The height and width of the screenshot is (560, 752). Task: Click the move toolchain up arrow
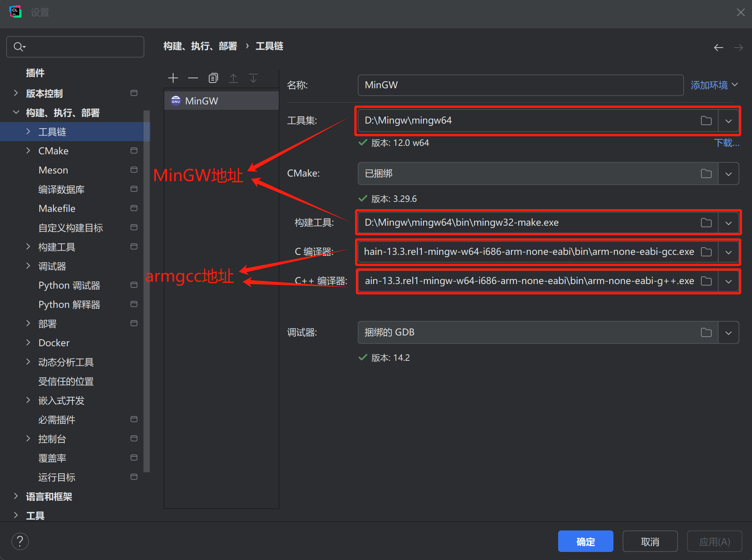pyautogui.click(x=233, y=78)
